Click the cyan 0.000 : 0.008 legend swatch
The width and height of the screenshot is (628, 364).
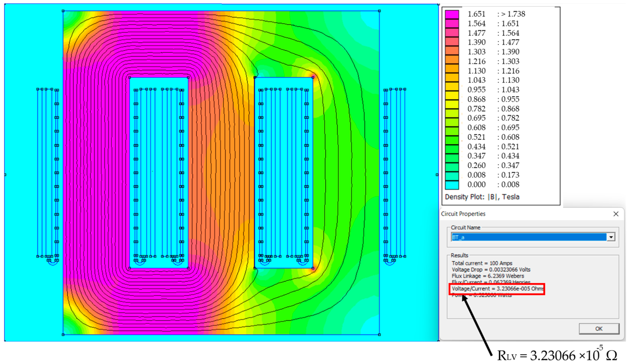(452, 185)
